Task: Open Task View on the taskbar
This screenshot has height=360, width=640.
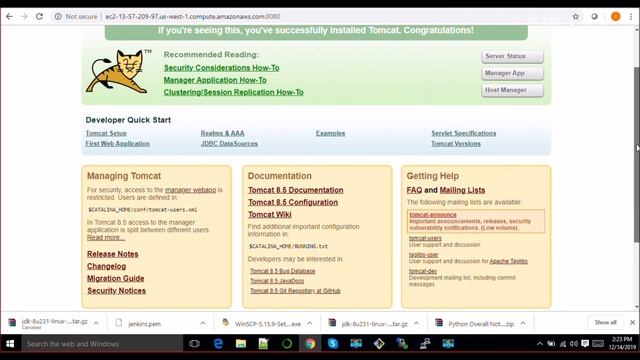Action: coord(194,344)
